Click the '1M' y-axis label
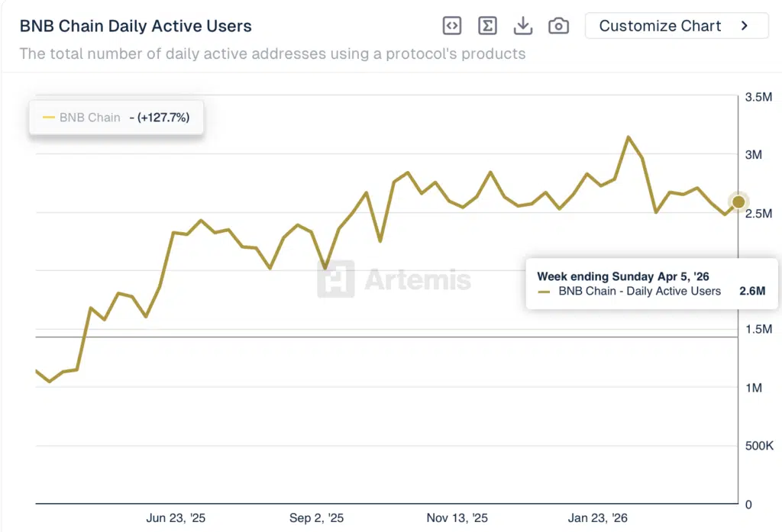This screenshot has width=782, height=532. click(754, 388)
